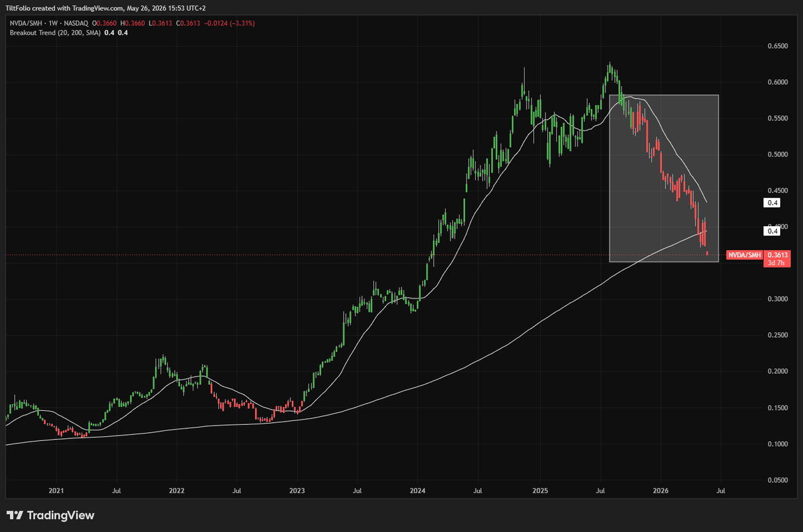
Task: Click the red NVDA/SMH price axis tag
Action: [745, 255]
